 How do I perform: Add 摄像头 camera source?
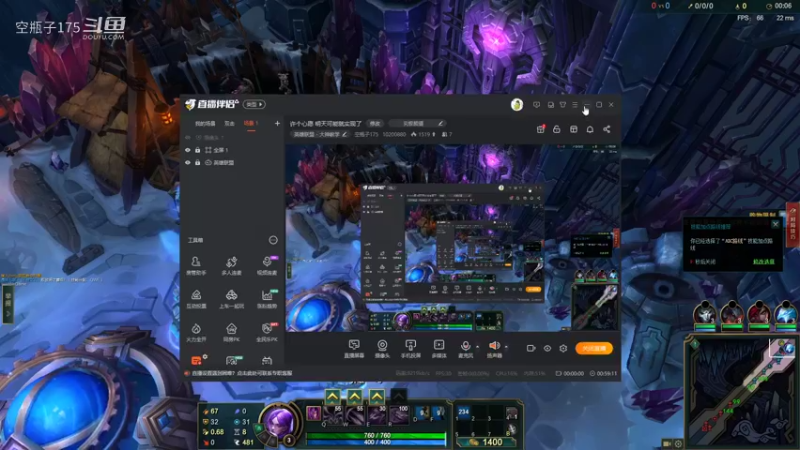382,349
